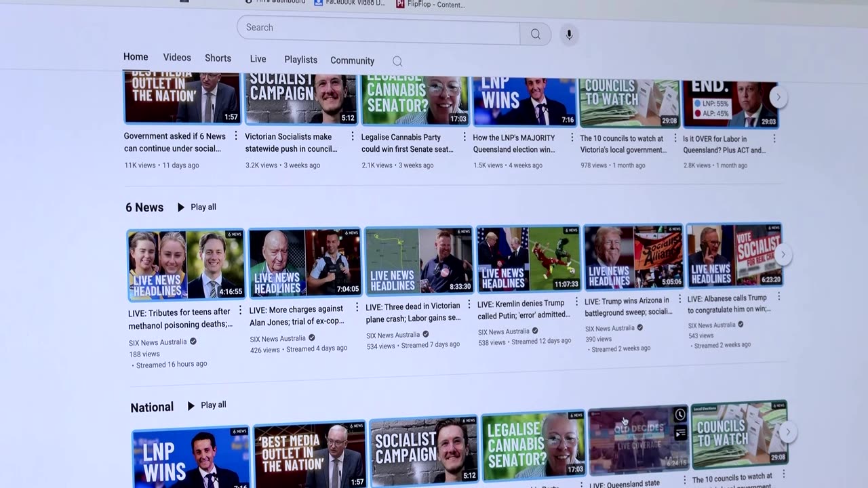Viewport: 868px width, 488px height.
Task: Open the Trump wins Arizona 5:05:06 thumbnail
Action: [634, 258]
